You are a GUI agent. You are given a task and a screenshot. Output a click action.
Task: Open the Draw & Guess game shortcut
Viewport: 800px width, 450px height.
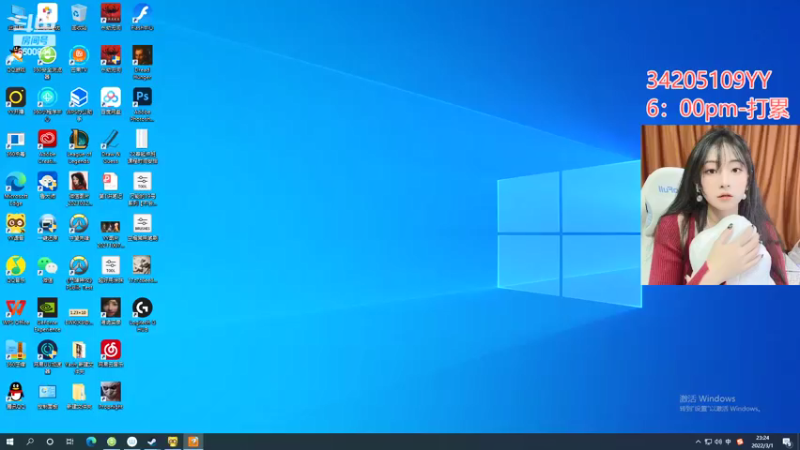point(110,146)
